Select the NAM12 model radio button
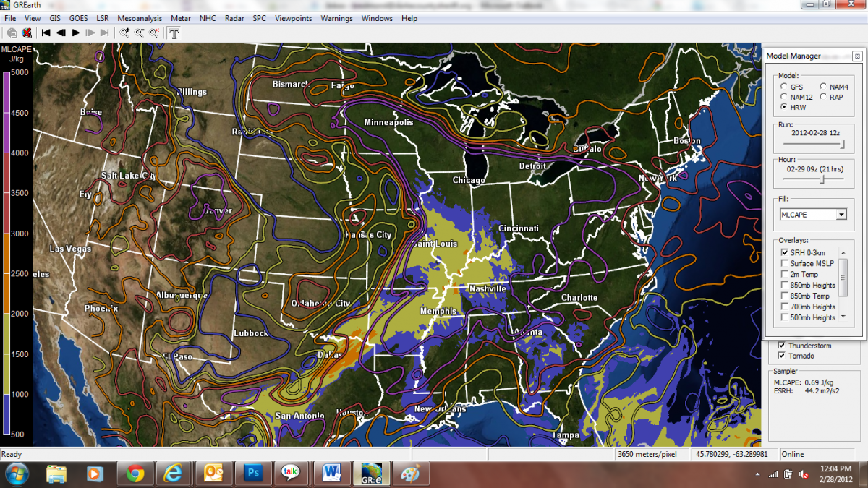Viewport: 868px width, 488px height. [x=784, y=97]
